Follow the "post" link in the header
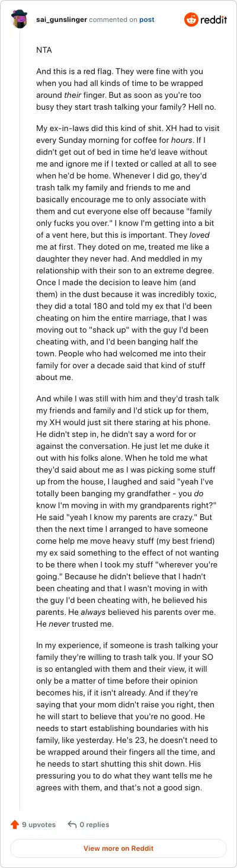The image size is (237, 868). pos(146,20)
